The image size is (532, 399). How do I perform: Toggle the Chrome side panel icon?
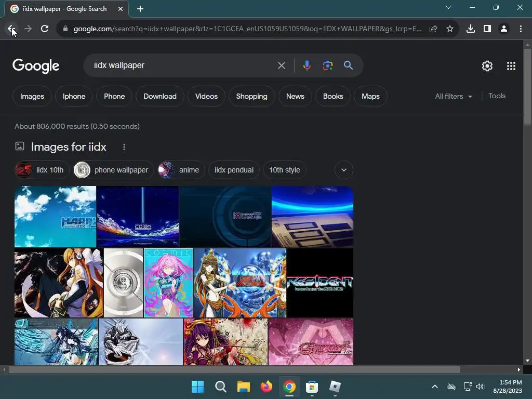(487, 29)
